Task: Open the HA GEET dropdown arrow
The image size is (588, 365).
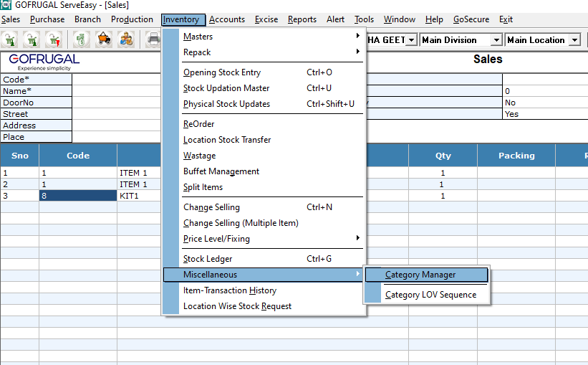Action: 411,40
